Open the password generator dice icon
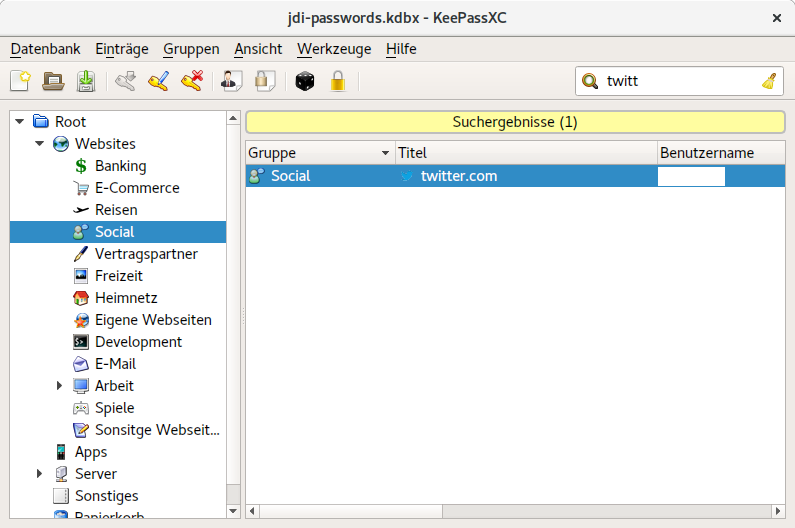This screenshot has width=795, height=528. point(305,81)
